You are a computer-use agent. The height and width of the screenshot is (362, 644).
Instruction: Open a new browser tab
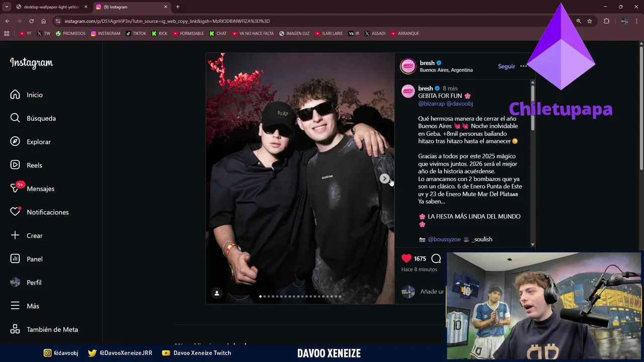178,7
